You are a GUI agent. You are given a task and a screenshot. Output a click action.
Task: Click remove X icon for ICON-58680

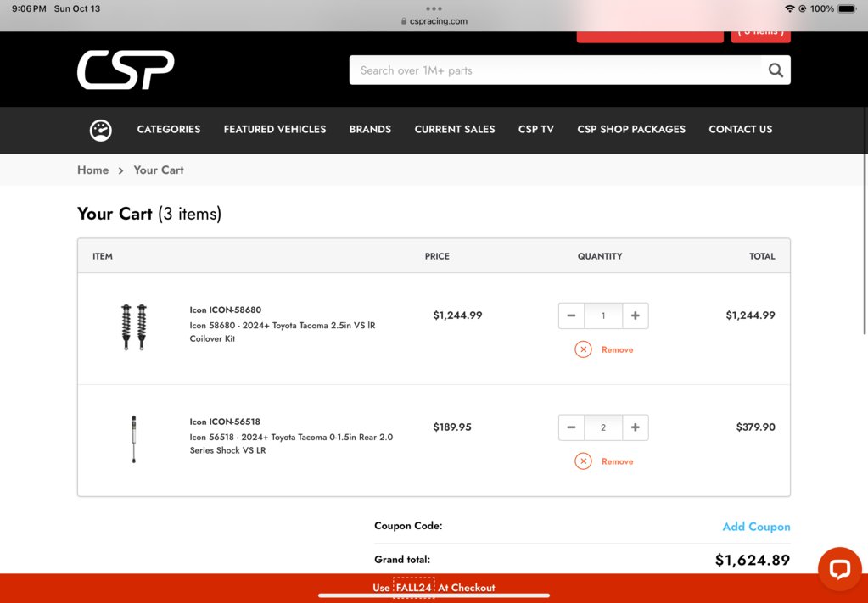[x=583, y=349]
